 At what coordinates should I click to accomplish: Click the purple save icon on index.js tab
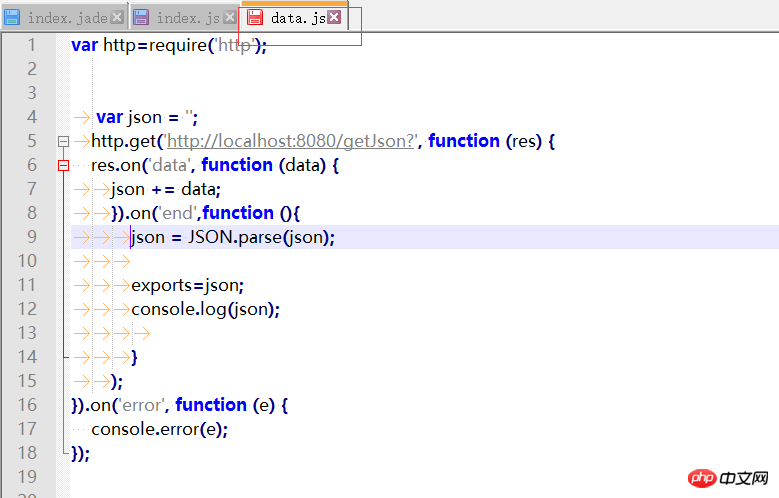pos(141,17)
